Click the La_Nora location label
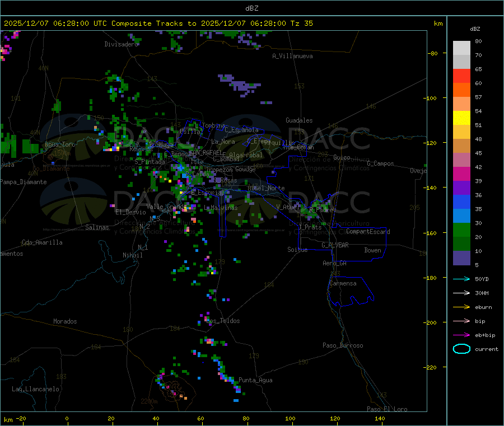This screenshot has height=426, width=504. point(223,142)
